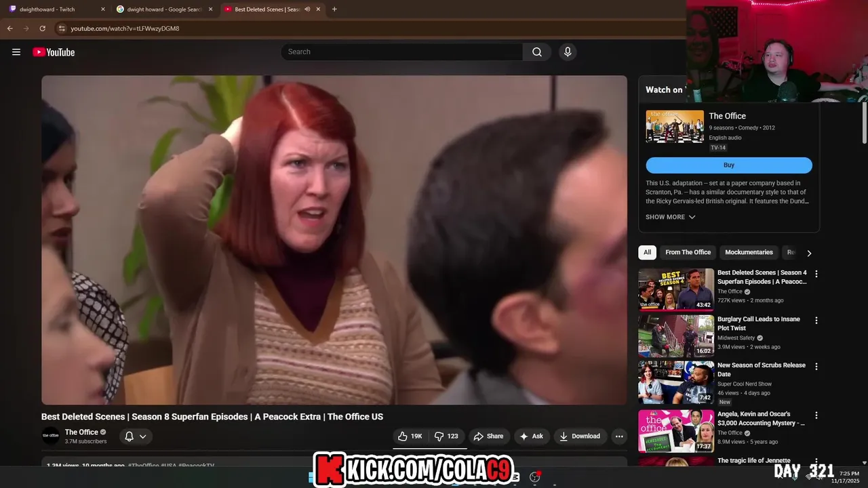Open options for Accounting Mystery video
Image resolution: width=868 pixels, height=488 pixels.
click(816, 415)
